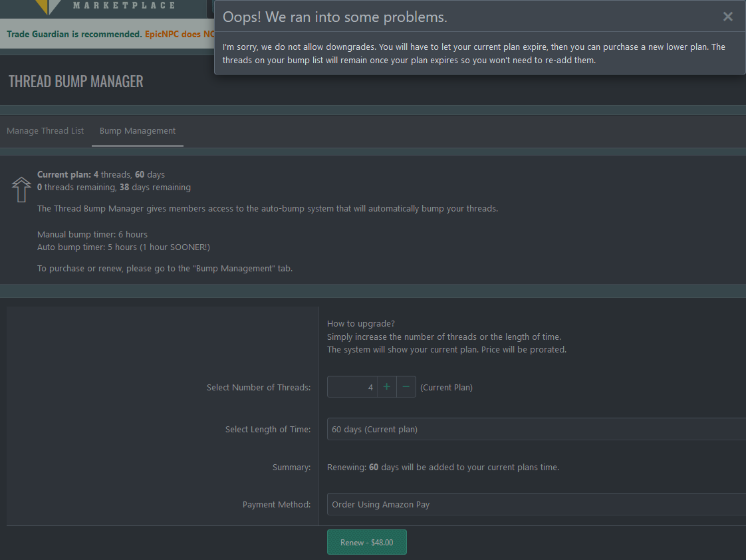Click the "Manual bump timer: 6 hours" line
746x560 pixels.
[92, 235]
